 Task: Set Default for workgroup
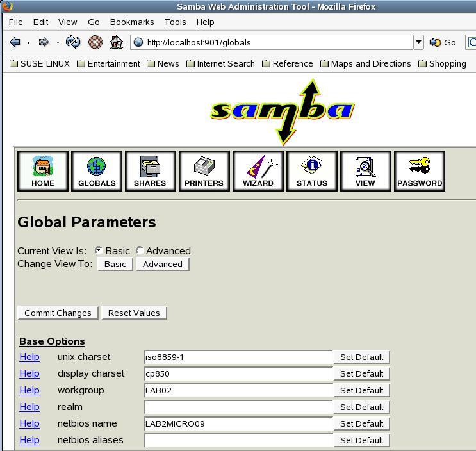pyautogui.click(x=361, y=390)
